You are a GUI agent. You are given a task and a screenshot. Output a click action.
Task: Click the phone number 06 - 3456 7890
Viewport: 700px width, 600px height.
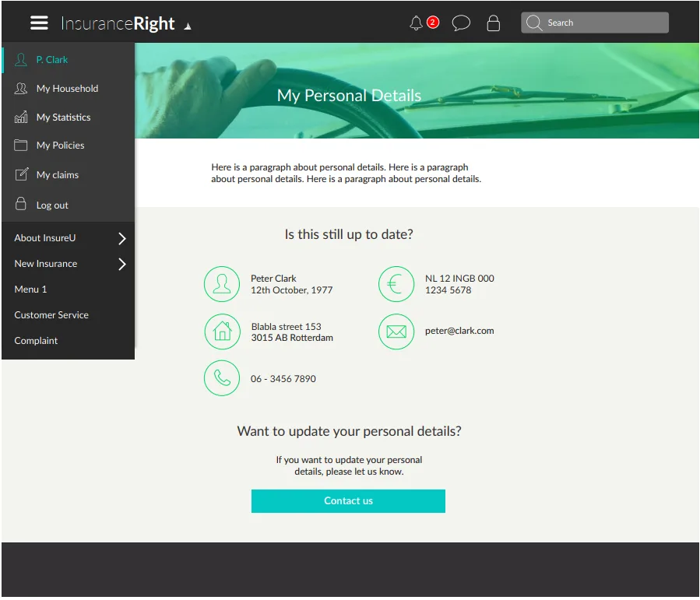point(283,379)
